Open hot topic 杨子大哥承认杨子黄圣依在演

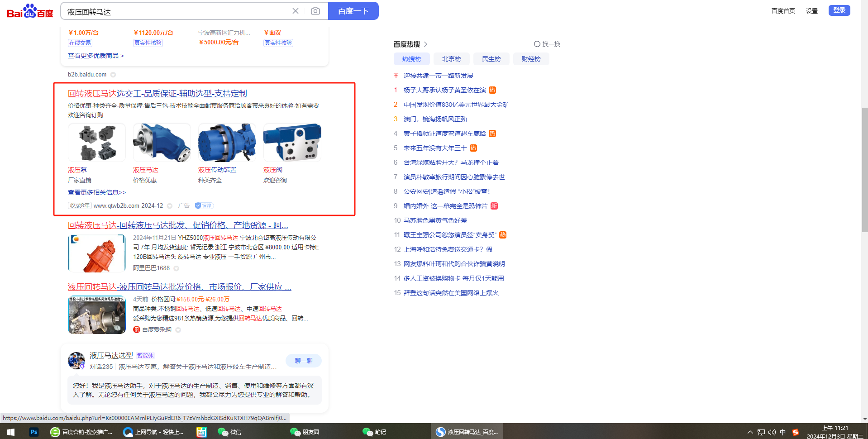pyautogui.click(x=445, y=90)
